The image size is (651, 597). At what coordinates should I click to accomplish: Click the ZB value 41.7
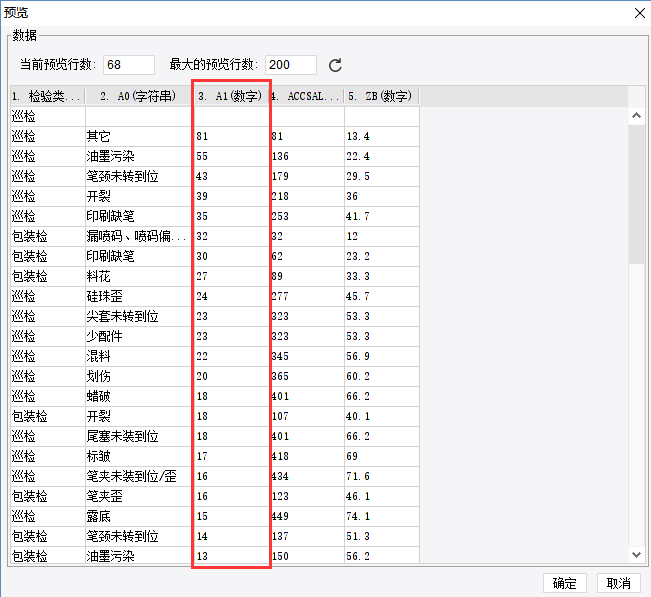(x=382, y=216)
